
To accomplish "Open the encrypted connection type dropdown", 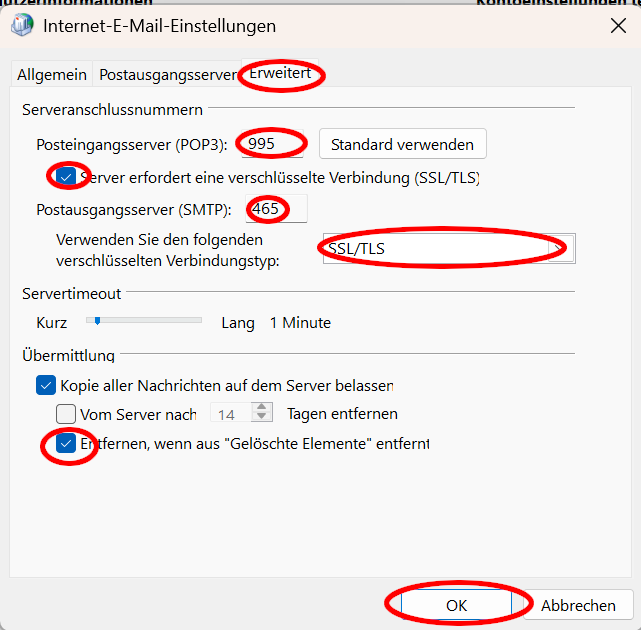I will pyautogui.click(x=446, y=248).
